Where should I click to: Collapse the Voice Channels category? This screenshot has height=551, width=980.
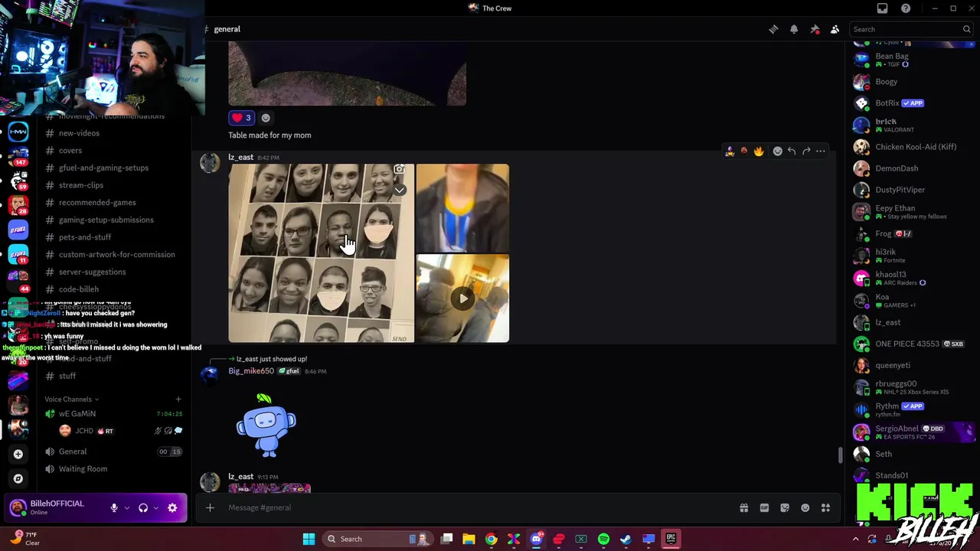tap(71, 399)
